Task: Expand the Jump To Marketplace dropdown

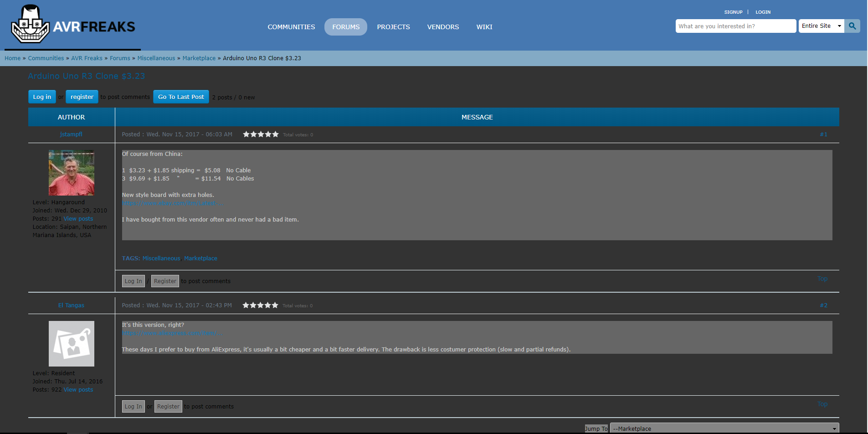Action: tap(724, 429)
